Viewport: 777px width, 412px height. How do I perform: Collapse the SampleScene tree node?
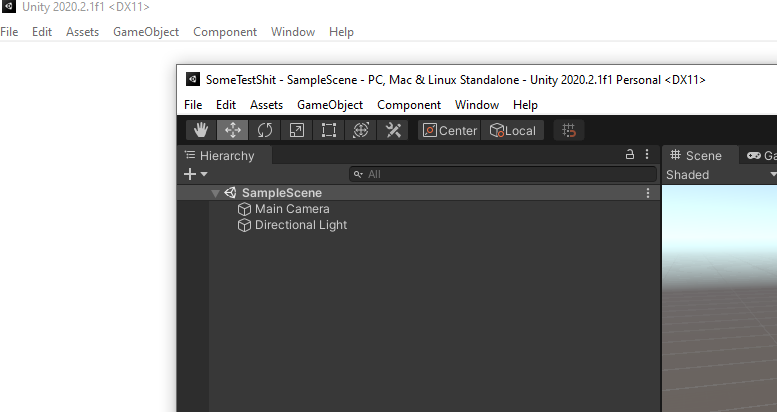215,193
